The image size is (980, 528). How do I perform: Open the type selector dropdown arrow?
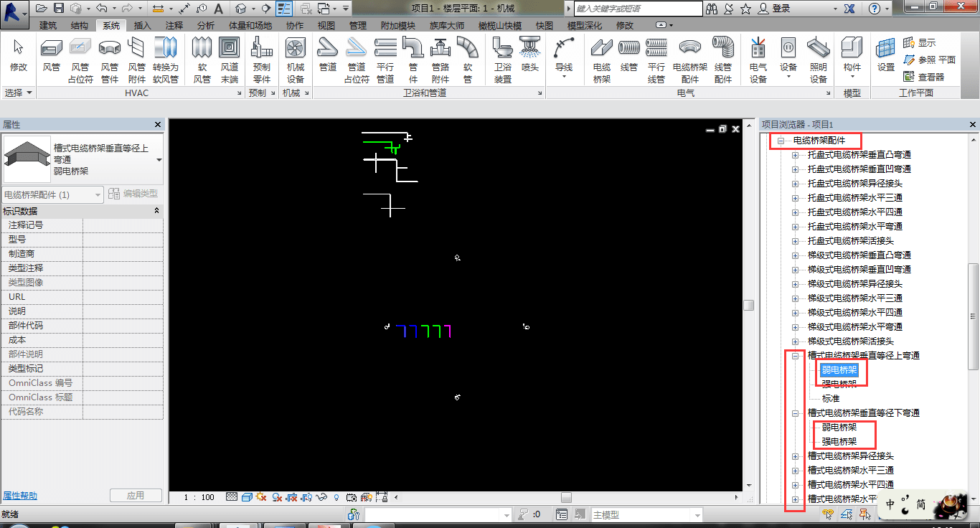click(159, 159)
